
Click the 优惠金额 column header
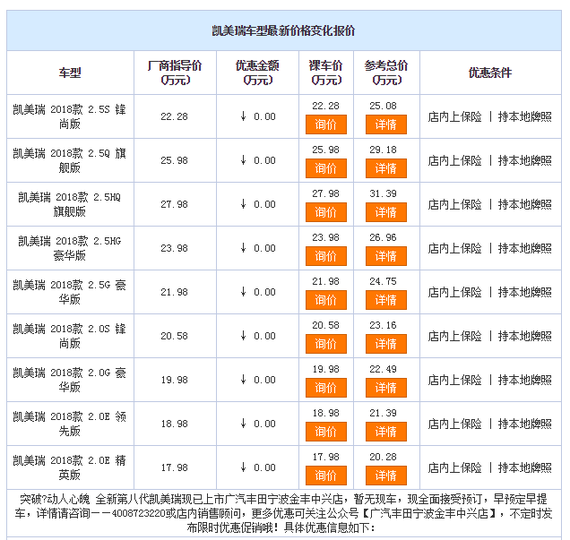[257, 73]
